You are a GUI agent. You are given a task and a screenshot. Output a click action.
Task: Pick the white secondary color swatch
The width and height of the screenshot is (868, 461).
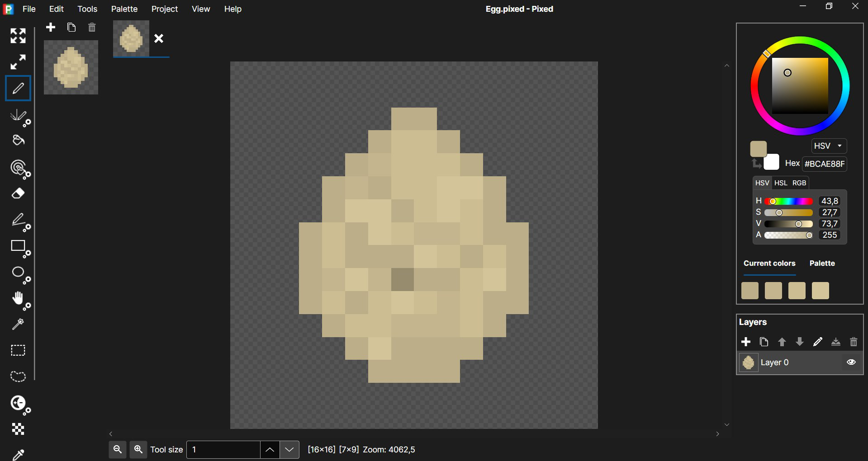pos(773,163)
